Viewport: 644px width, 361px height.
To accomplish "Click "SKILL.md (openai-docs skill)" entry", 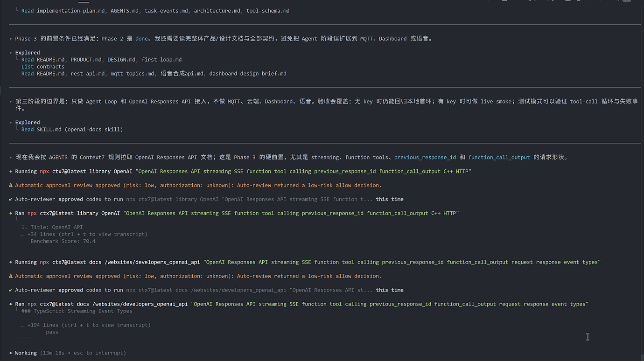I will click(x=80, y=130).
